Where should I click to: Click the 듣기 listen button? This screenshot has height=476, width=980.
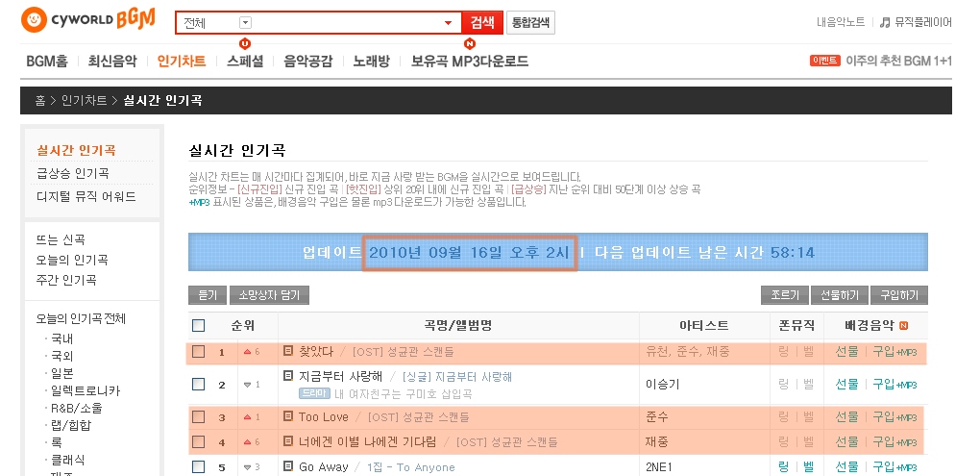tap(207, 295)
